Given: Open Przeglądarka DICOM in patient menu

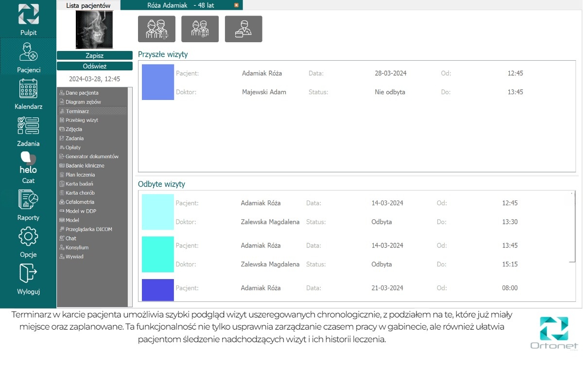Looking at the screenshot, I should coord(88,229).
